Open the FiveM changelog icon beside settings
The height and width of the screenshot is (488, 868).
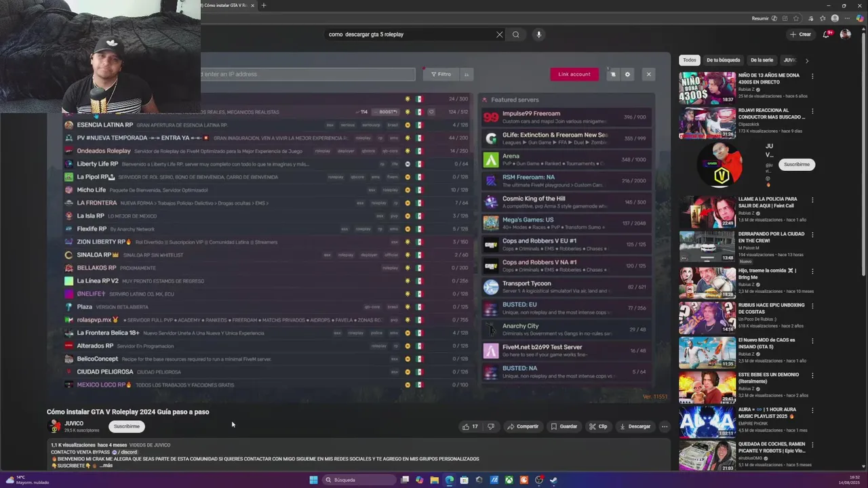pyautogui.click(x=613, y=75)
